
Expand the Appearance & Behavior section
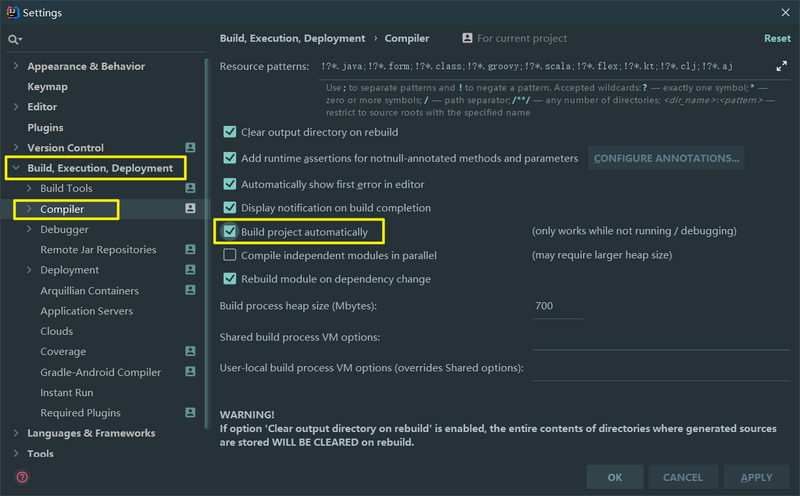point(16,66)
